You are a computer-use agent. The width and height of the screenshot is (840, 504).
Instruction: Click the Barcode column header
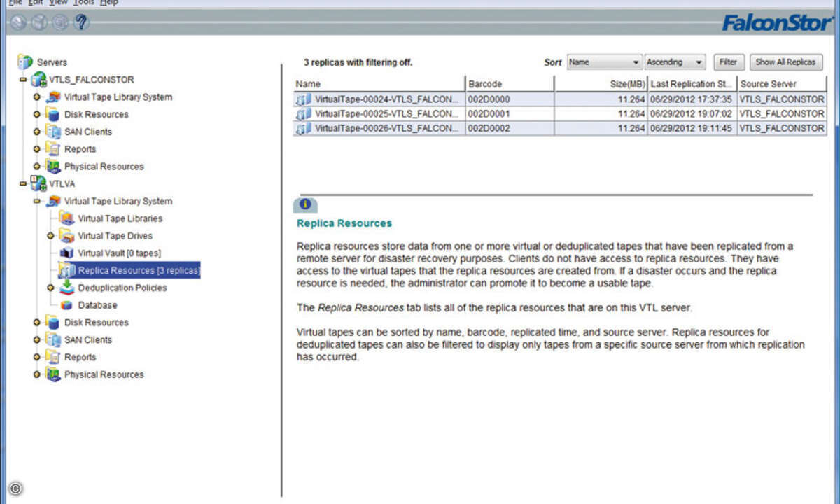pos(510,84)
